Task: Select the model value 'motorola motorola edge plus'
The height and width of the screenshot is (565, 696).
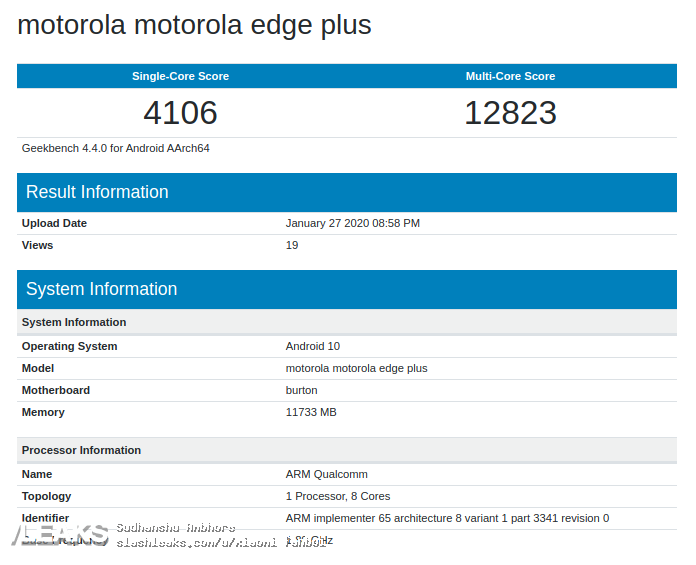Action: pos(356,368)
